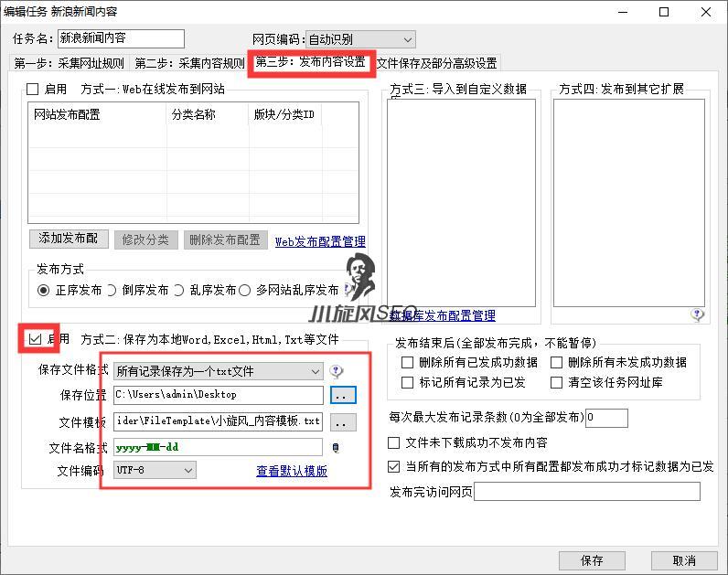728x575 pixels.
Task: Click the 版块/分类ID column header
Action: coord(284,114)
